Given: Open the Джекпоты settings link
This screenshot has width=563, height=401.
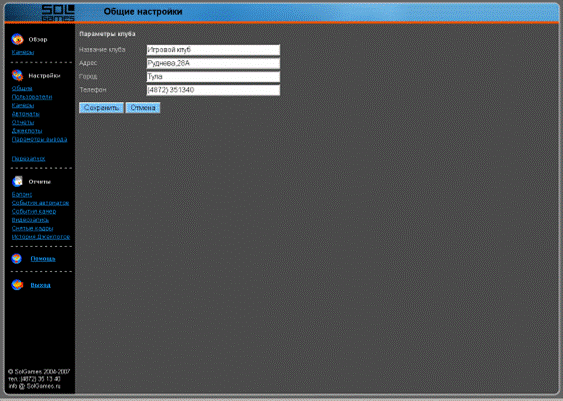Looking at the screenshot, I should 27,131.
